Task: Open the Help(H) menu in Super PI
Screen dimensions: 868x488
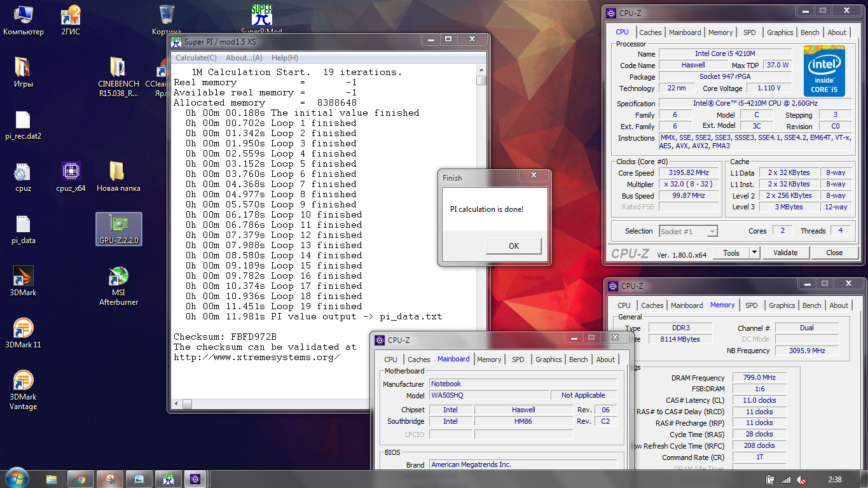Action: pyautogui.click(x=284, y=58)
